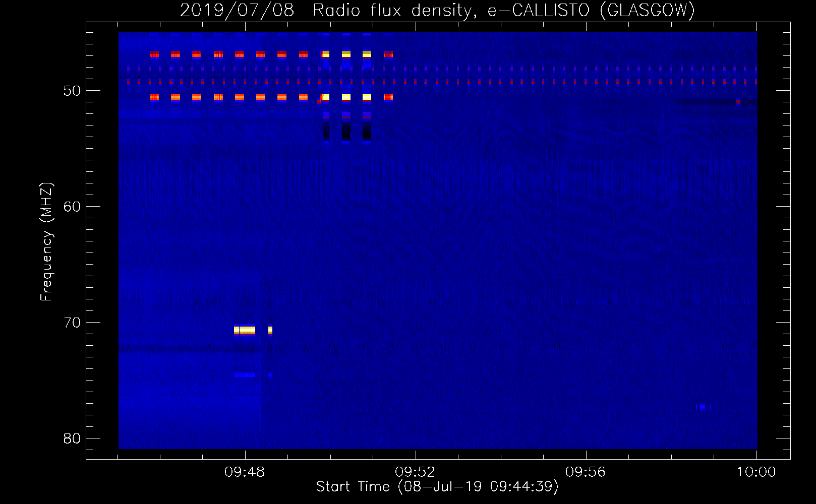Click the 09:56 time tick label
This screenshot has width=816, height=504.
click(586, 472)
